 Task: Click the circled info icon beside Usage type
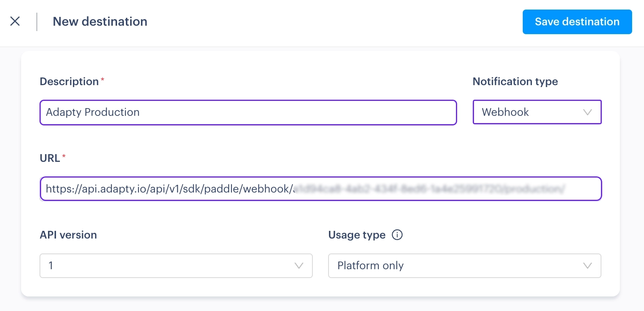pos(398,235)
